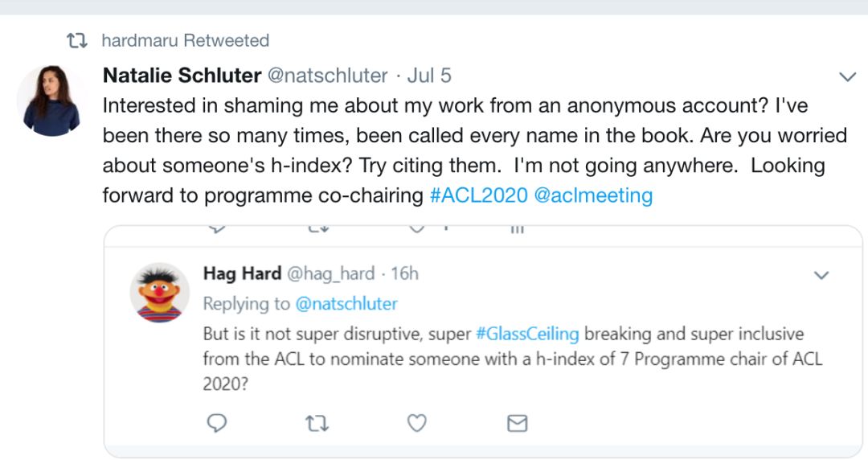Click the Natalie Schluter display name
This screenshot has height=460, width=868.
(182, 76)
